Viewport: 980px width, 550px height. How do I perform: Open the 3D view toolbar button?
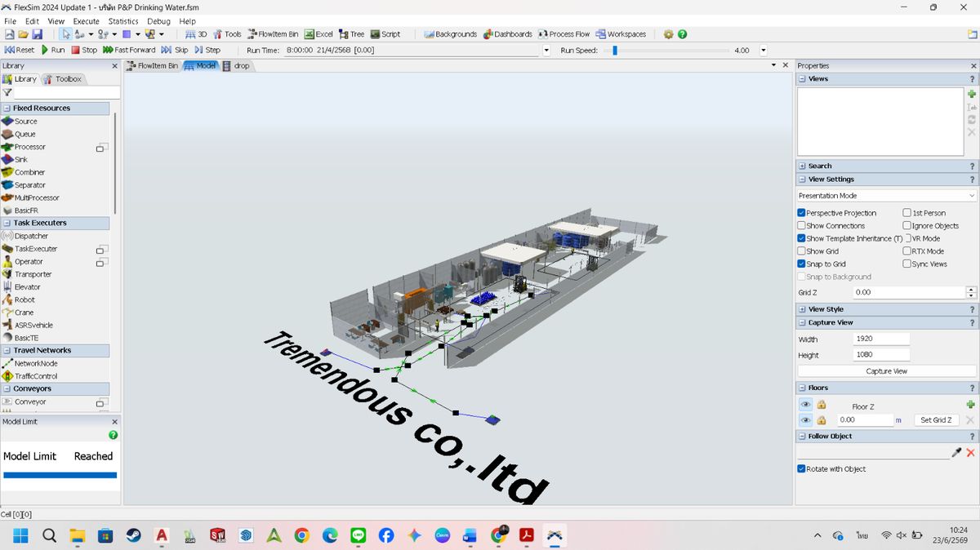(x=196, y=34)
